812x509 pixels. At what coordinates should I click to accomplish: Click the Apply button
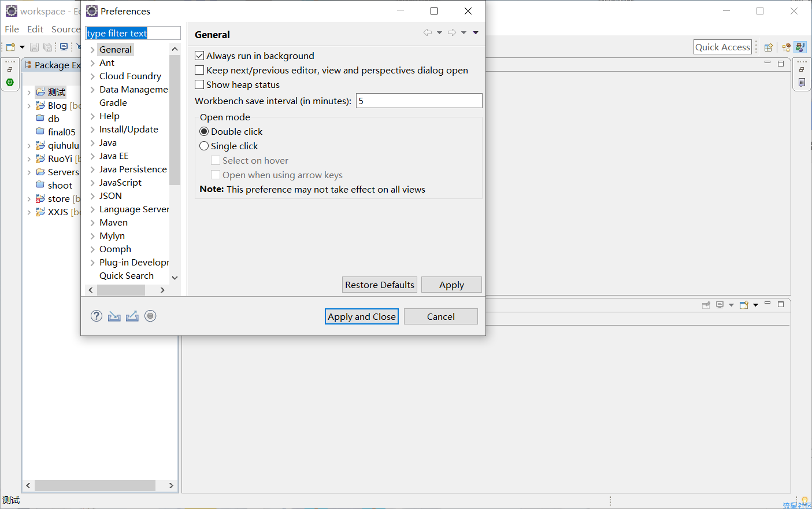[x=451, y=285]
